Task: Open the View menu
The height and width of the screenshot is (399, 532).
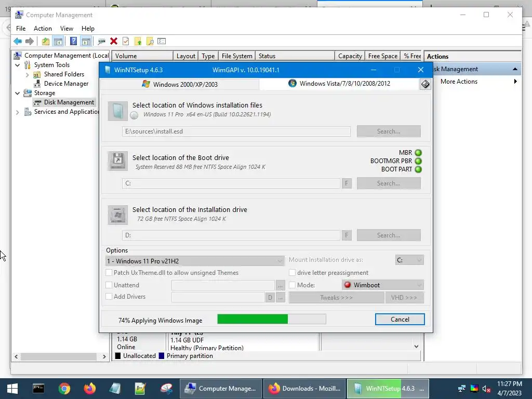Action: click(x=66, y=29)
